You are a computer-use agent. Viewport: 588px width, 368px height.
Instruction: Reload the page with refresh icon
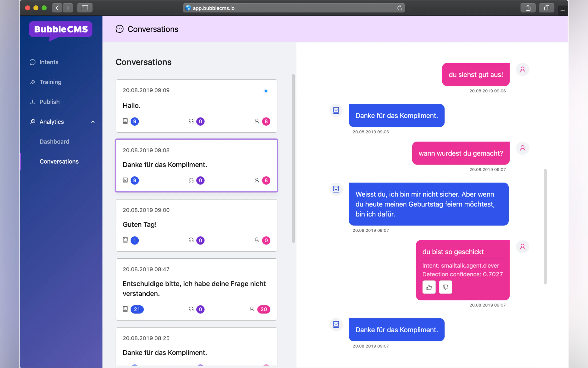(399, 8)
